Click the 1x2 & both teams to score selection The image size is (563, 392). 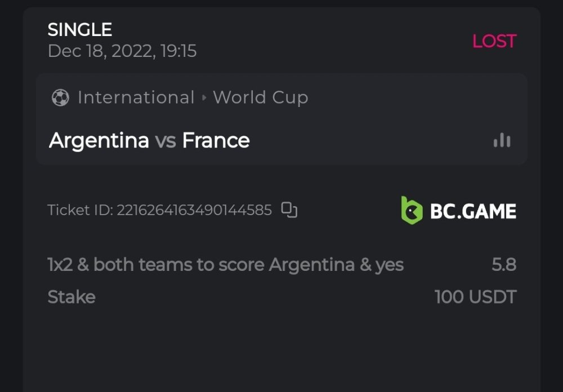tap(225, 264)
